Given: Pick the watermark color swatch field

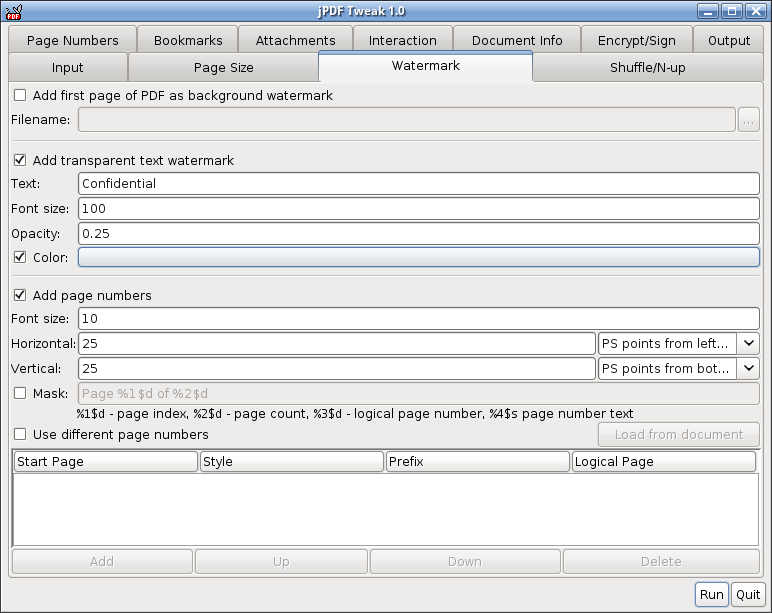Looking at the screenshot, I should coord(419,257).
